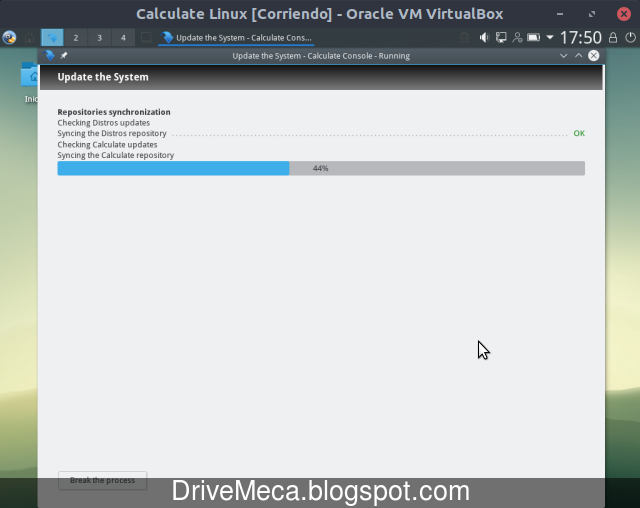Pin the console window on all desktops
Screen dimensions: 640x508
[64, 55]
